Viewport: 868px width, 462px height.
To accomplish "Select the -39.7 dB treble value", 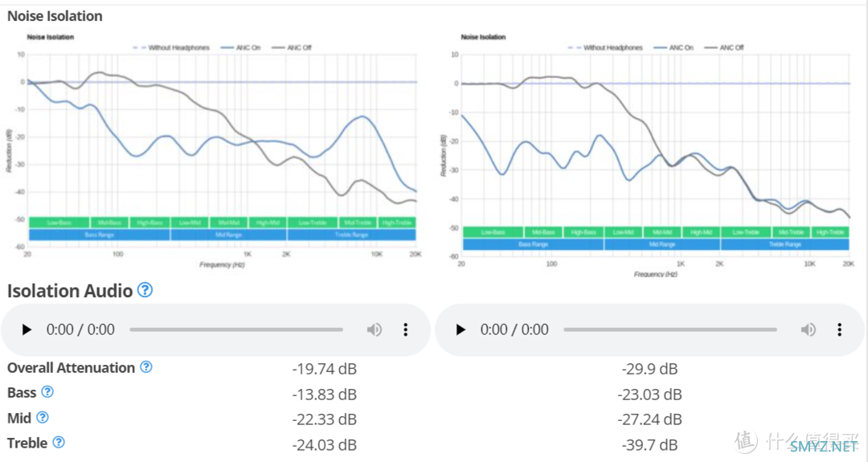I will tap(649, 445).
